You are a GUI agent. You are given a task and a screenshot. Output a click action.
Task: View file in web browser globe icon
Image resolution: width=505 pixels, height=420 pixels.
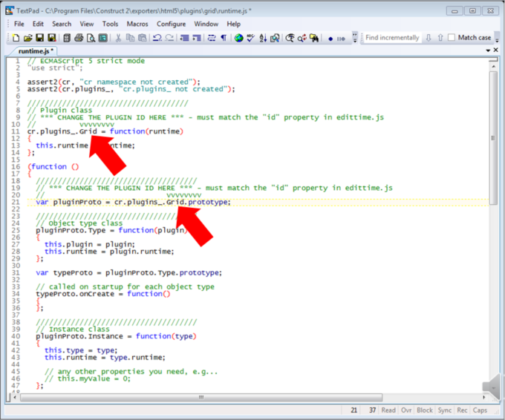point(238,38)
